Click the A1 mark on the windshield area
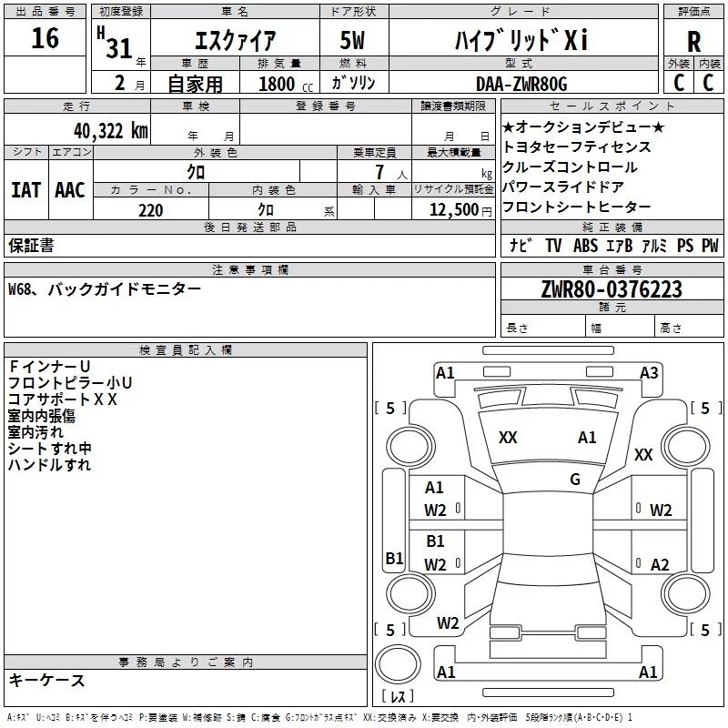Viewport: 728px width, 728px height. click(x=587, y=438)
